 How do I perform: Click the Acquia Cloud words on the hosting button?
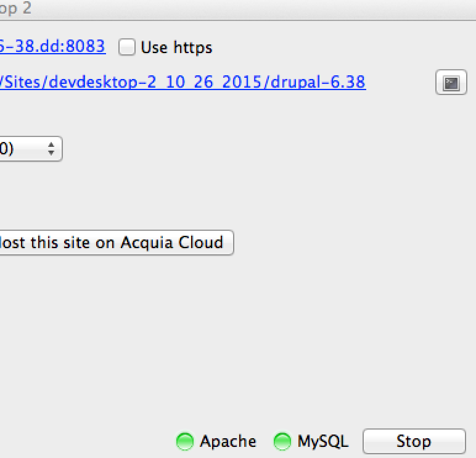click(x=172, y=243)
